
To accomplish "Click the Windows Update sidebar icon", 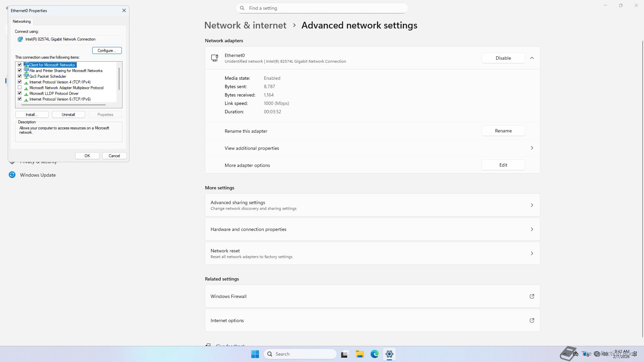I will pos(12,175).
